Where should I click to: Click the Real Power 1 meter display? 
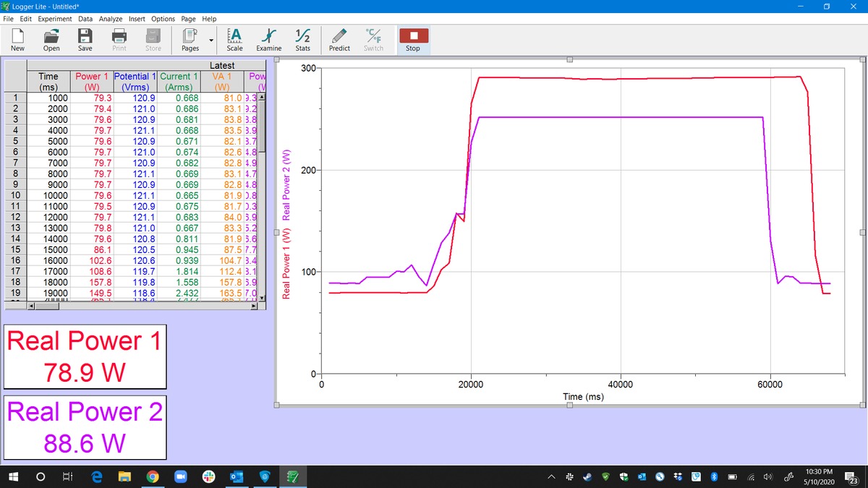[x=85, y=356]
